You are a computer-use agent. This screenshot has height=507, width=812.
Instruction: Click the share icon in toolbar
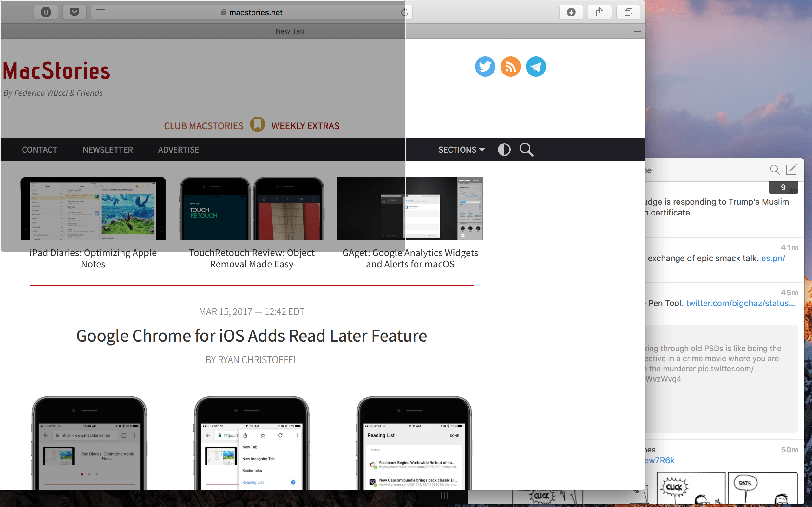coord(600,11)
